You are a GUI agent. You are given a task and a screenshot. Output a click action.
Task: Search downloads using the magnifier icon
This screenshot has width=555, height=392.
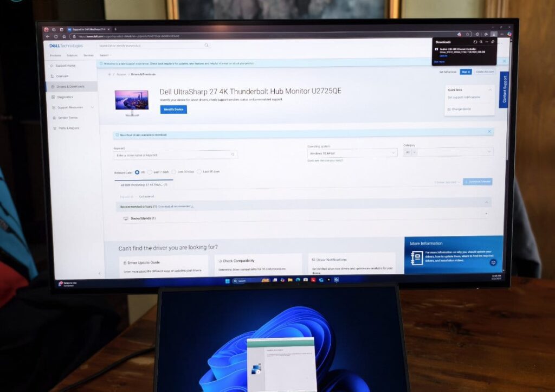click(x=481, y=42)
